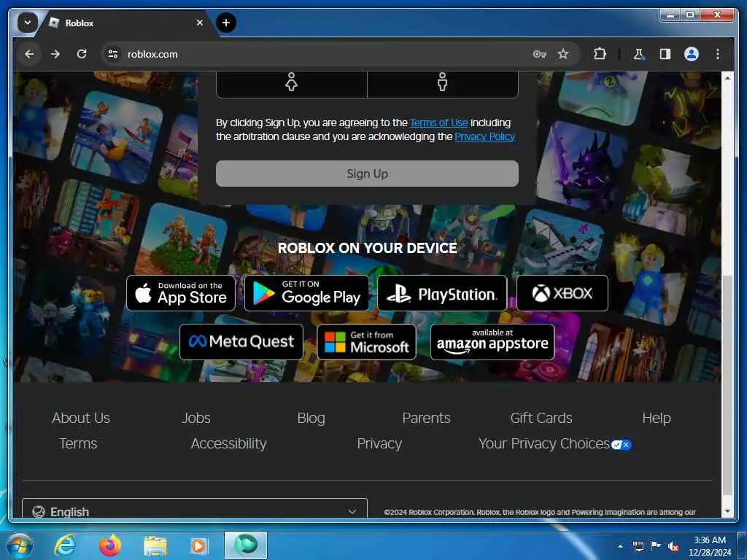Open the taskbar clock showing 3:36 AM
Image resolution: width=747 pixels, height=560 pixels.
709,545
